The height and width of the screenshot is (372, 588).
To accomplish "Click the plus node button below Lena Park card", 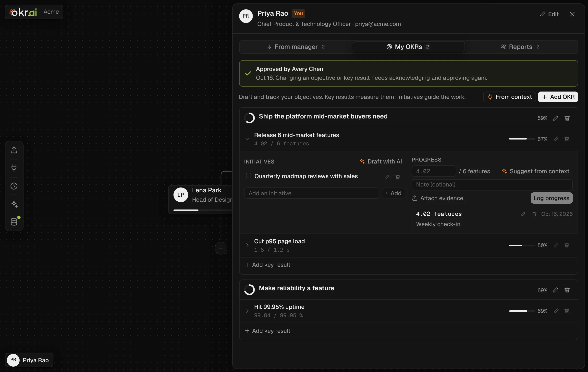I will tap(221, 248).
